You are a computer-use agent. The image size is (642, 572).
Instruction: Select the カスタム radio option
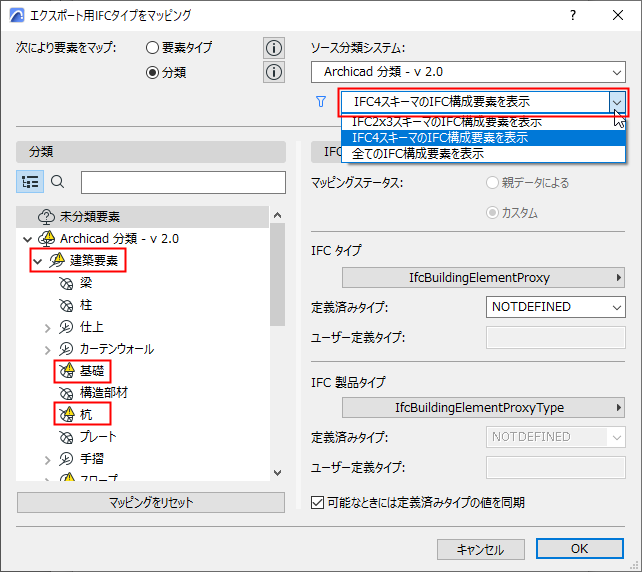492,213
